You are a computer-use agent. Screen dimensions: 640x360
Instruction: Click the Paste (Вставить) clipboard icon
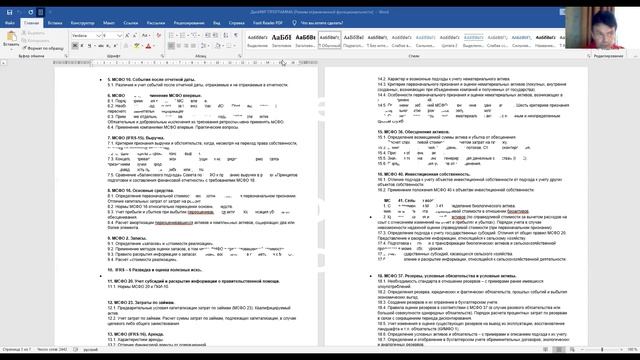(11, 37)
